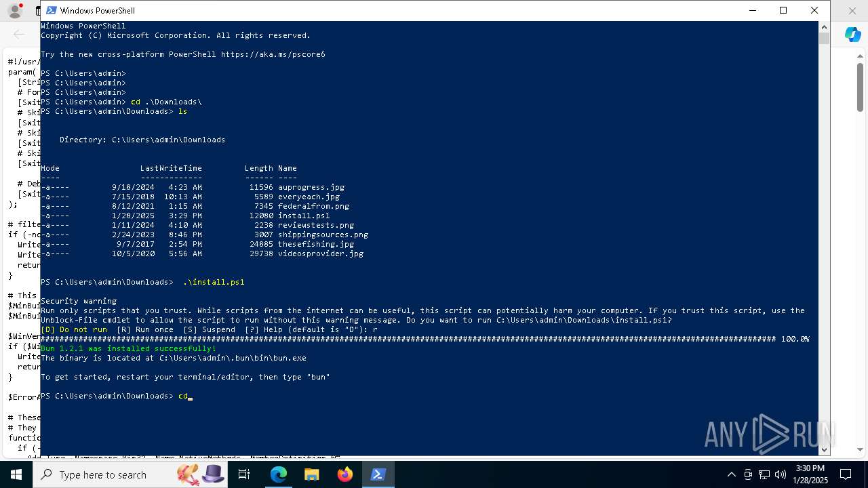The width and height of the screenshot is (868, 488).
Task: Click the 'To get started, restart your terminal' line
Action: 185,377
